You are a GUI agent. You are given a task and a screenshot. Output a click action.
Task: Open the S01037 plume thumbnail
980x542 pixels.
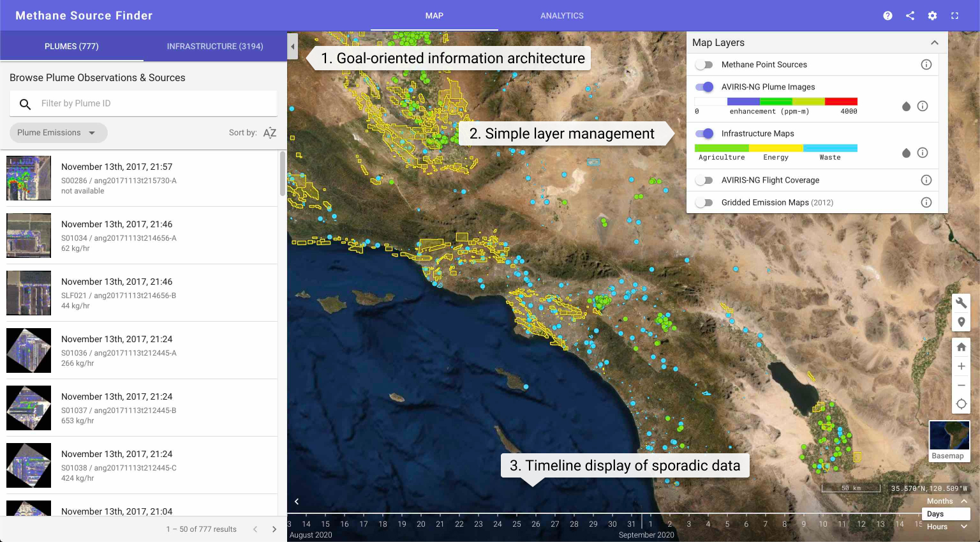(x=28, y=407)
